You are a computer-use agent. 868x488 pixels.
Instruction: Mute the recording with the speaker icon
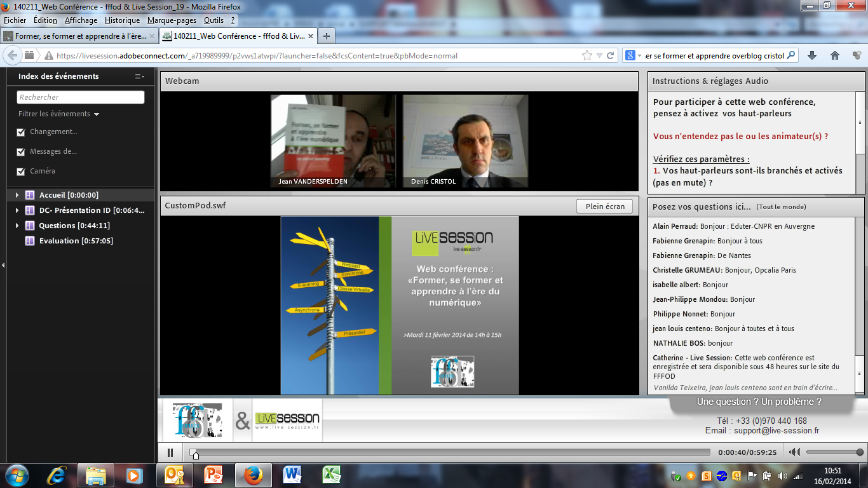pyautogui.click(x=794, y=452)
